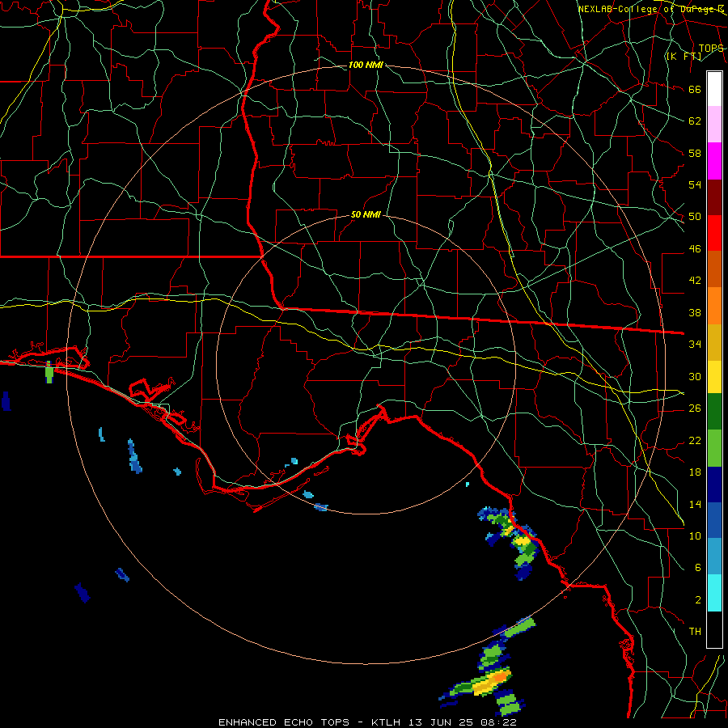Click the gold 34 kft legend color
The image size is (728, 728).
coord(714,342)
